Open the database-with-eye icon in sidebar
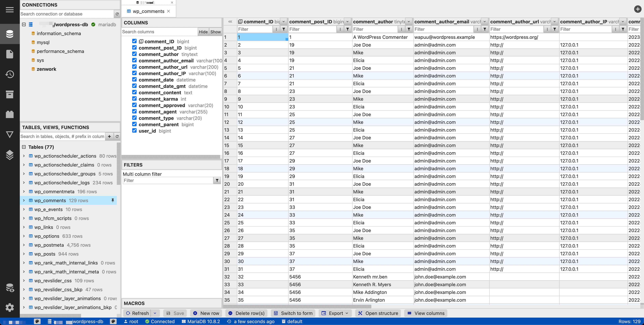The image size is (644, 325). tap(10, 288)
